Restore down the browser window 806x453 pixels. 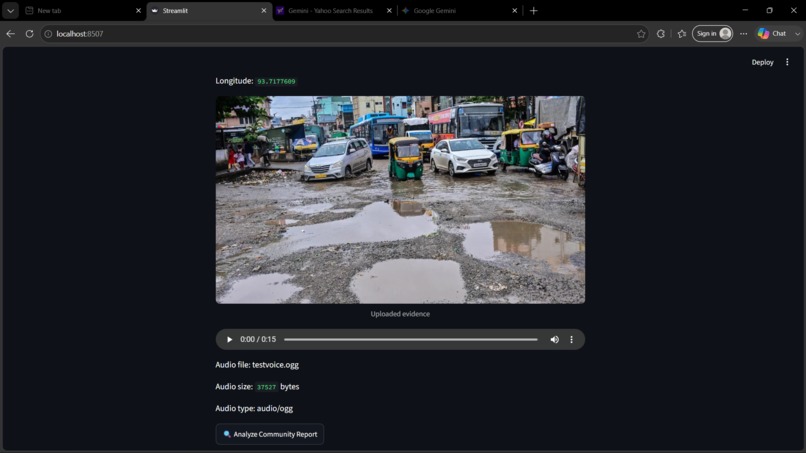pyautogui.click(x=769, y=10)
